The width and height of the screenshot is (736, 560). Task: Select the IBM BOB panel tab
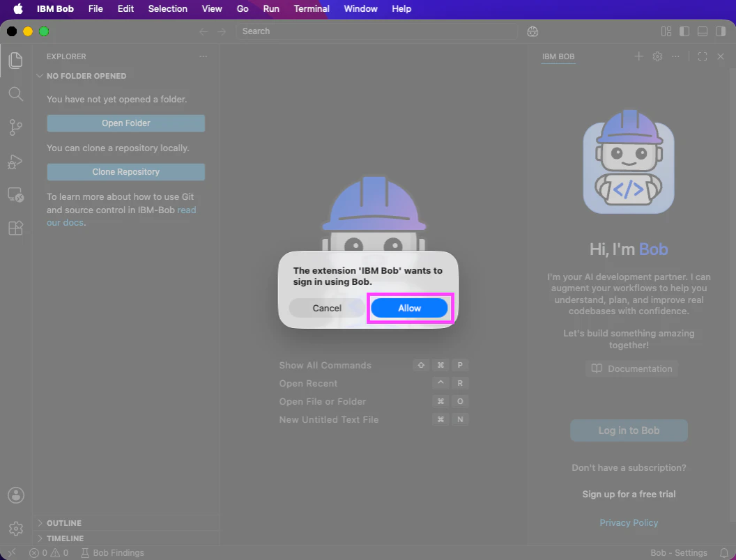pyautogui.click(x=558, y=56)
